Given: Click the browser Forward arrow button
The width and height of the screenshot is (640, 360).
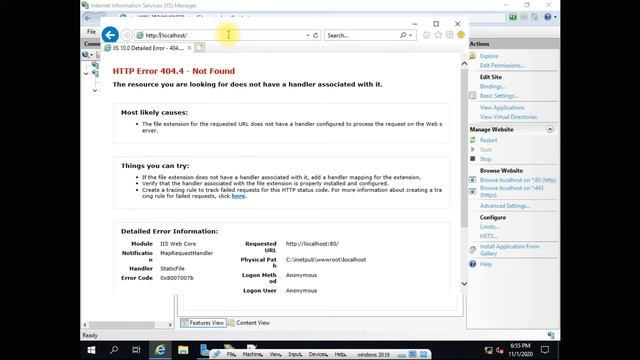Looking at the screenshot, I should click(127, 35).
